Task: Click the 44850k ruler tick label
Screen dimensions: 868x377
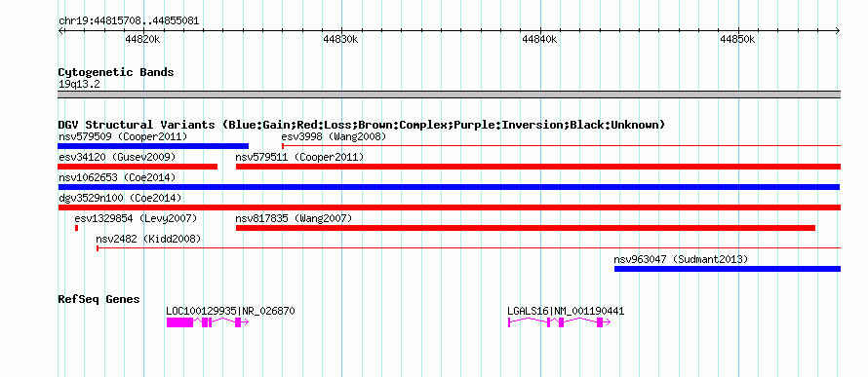Action: click(738, 39)
